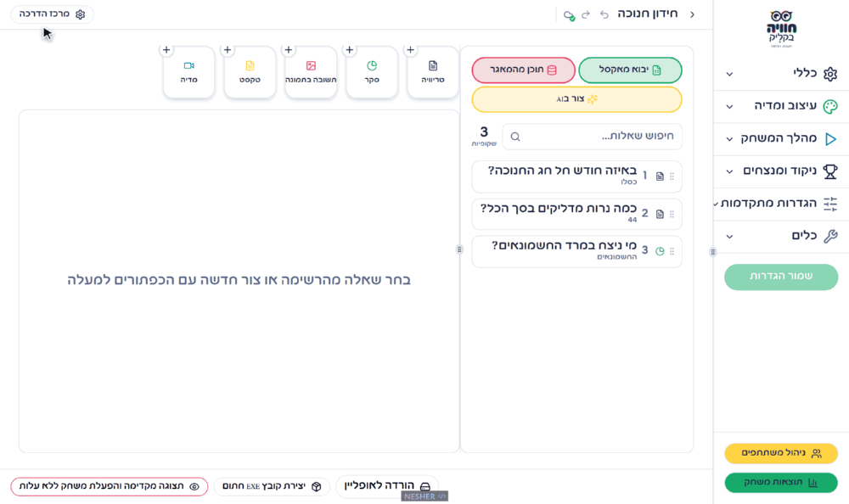Click the plus badge on the טקסט card

coord(228,50)
